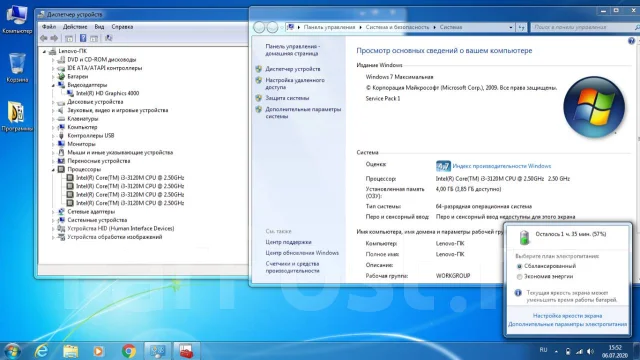This screenshot has width=640, height=360.
Task: Click the Программы desktop folder icon
Action: point(17,116)
